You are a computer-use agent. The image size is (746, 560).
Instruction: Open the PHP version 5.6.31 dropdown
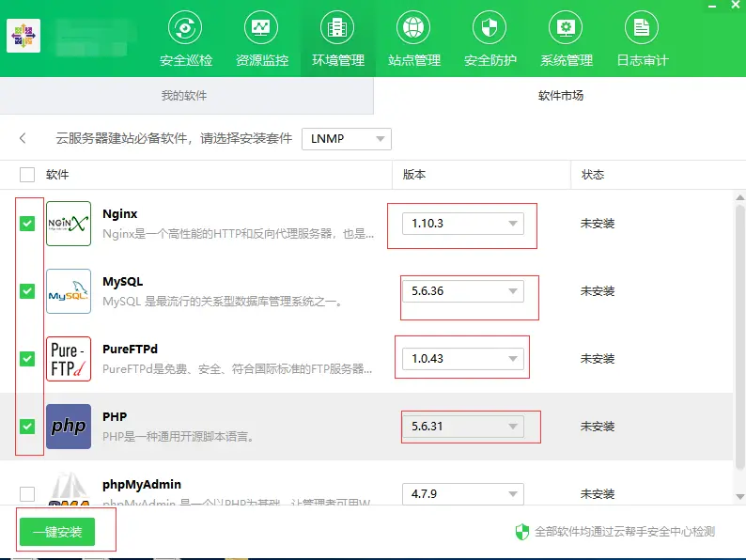click(x=463, y=427)
